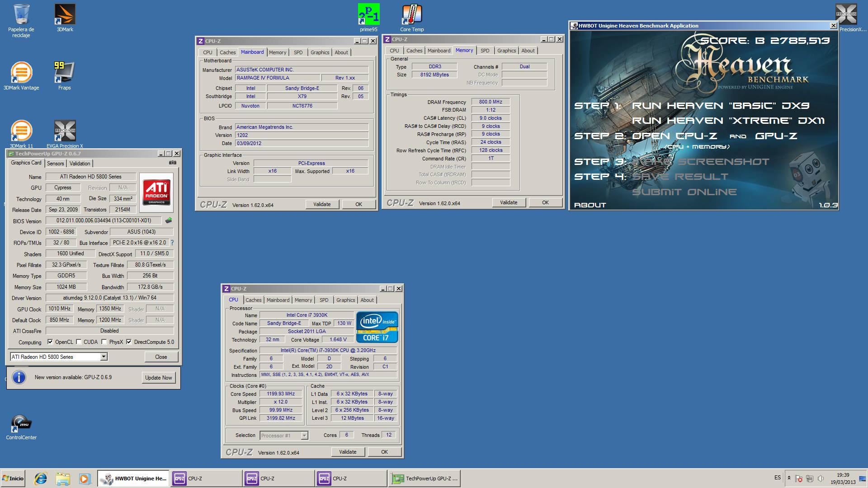Image resolution: width=868 pixels, height=488 pixels.
Task: Open Caches tab in the Mainboard CPU-Z window
Action: tap(227, 52)
